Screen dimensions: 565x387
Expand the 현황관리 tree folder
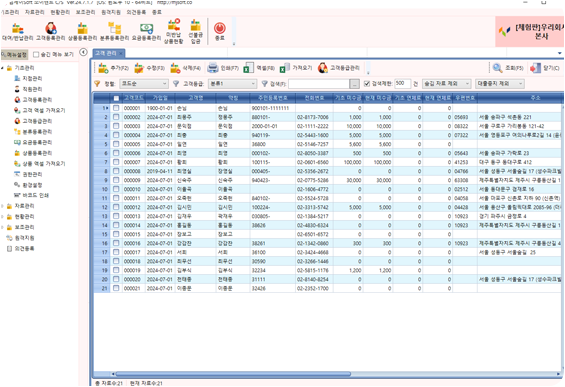click(3, 217)
